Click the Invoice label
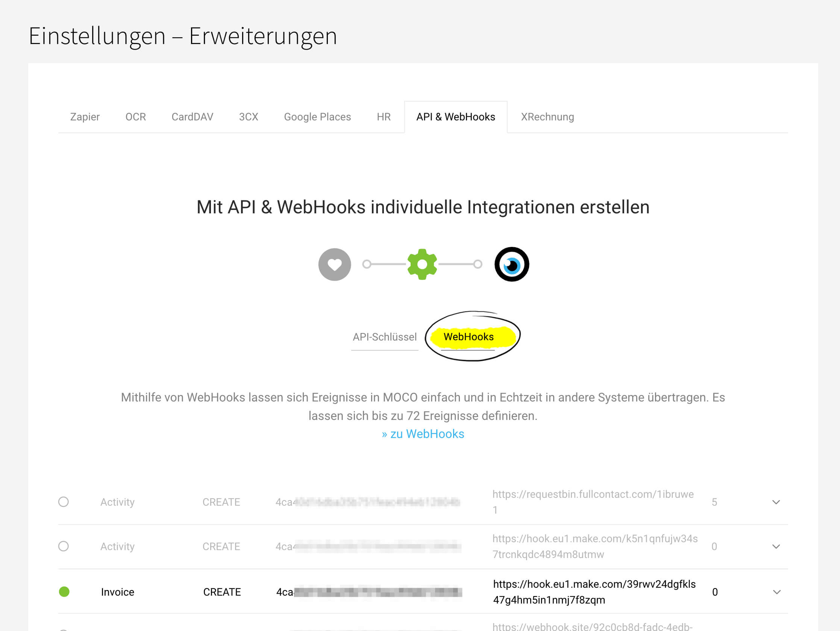 click(117, 592)
